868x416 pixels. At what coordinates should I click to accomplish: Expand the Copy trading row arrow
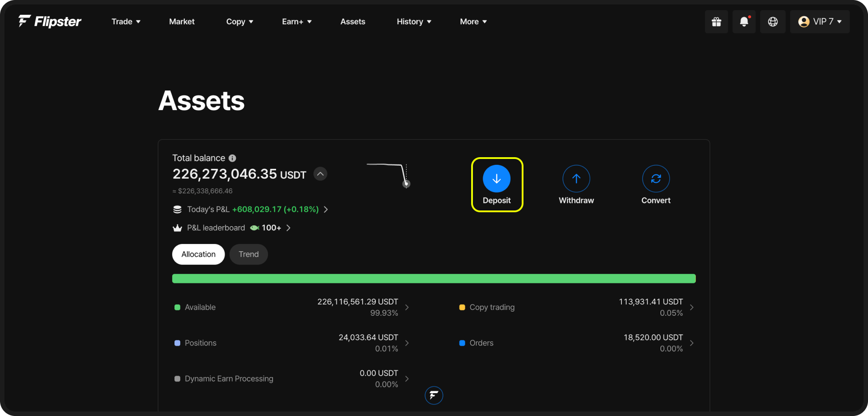(692, 307)
